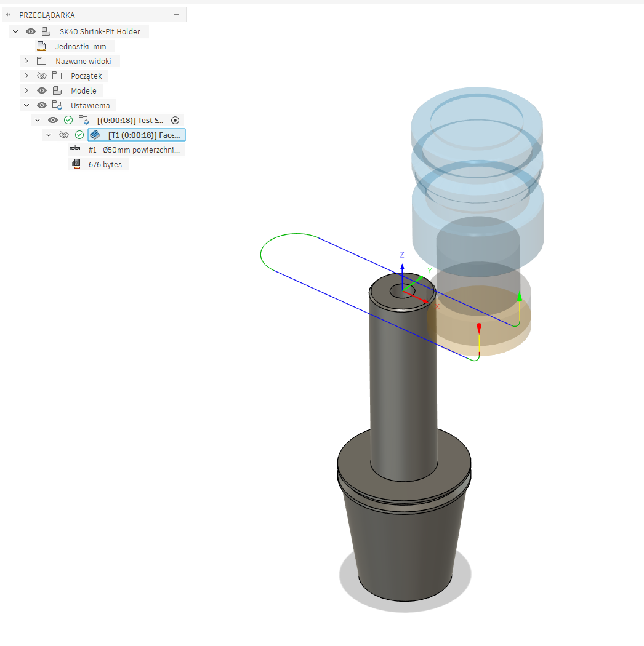
Task: Select the 676 bytes entry
Action: pos(105,164)
